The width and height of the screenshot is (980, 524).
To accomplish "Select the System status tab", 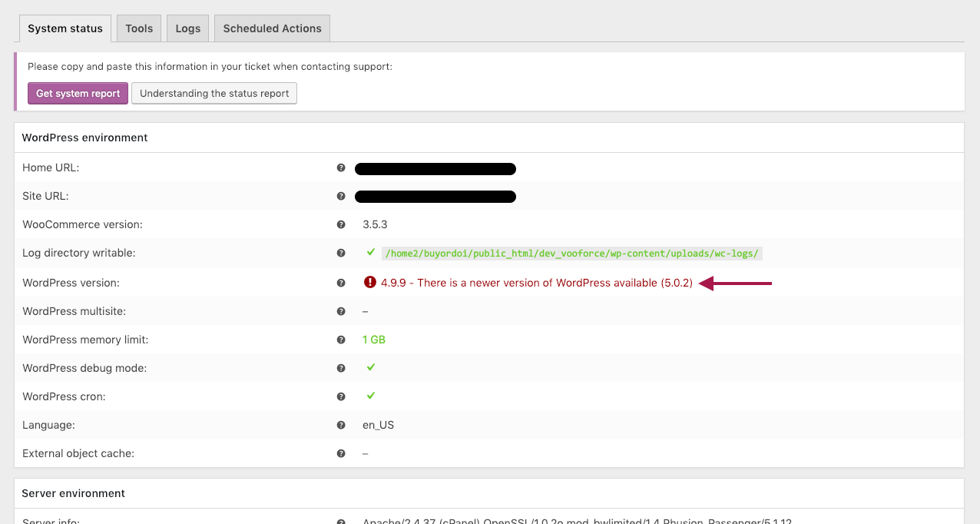I will 65,28.
